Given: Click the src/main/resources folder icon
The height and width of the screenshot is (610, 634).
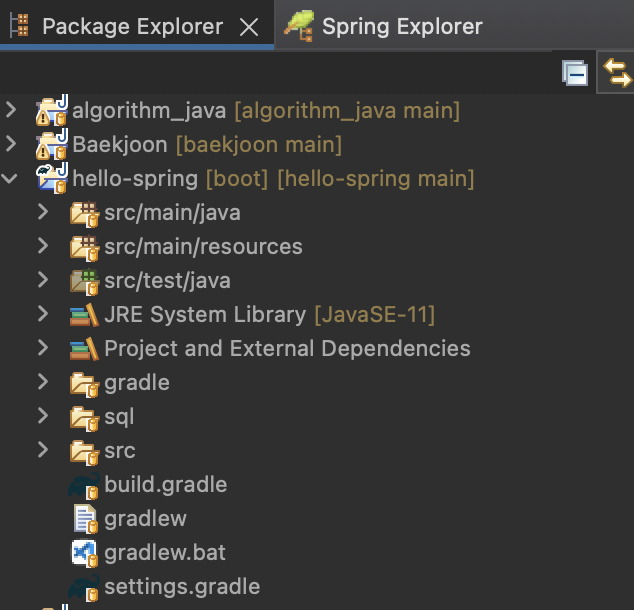Looking at the screenshot, I should click(x=84, y=247).
